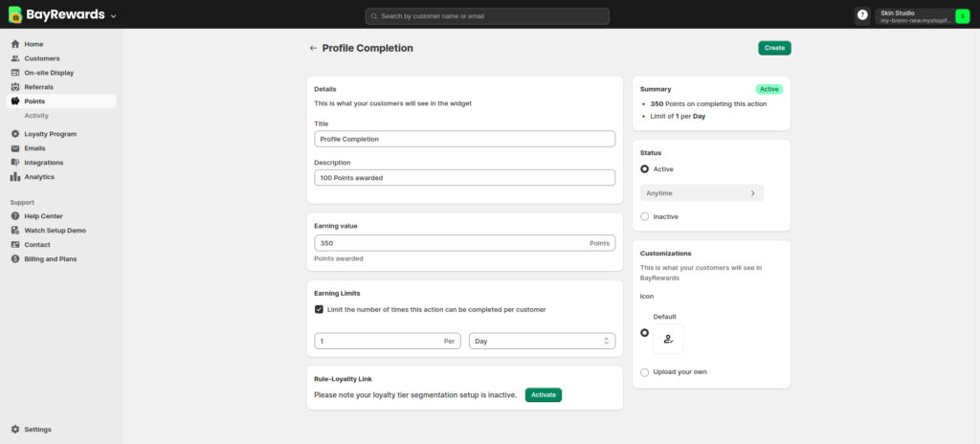Uncheck the earning limit per customer checkbox
Viewport: 980px width, 444px height.
point(319,310)
